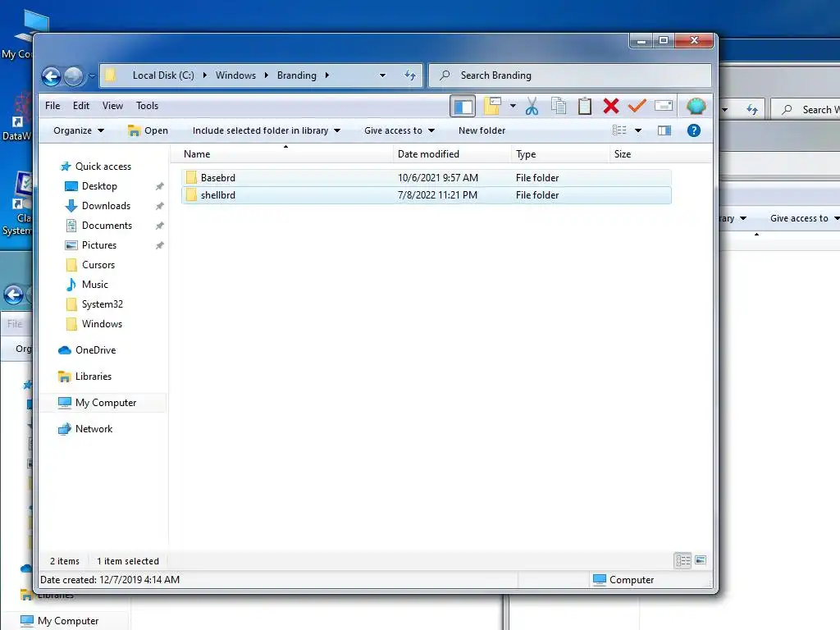Screen dimensions: 840x630
Task: Click the folder options toolbar icon
Action: (492, 106)
